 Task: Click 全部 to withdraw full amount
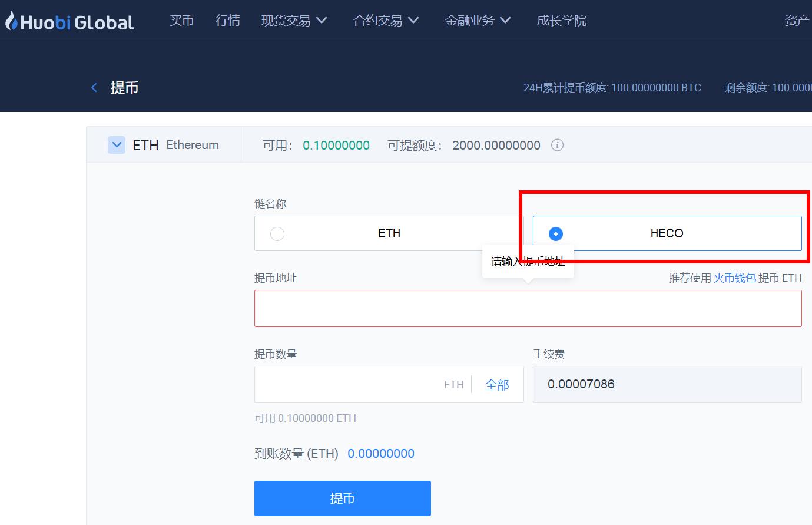click(x=497, y=385)
